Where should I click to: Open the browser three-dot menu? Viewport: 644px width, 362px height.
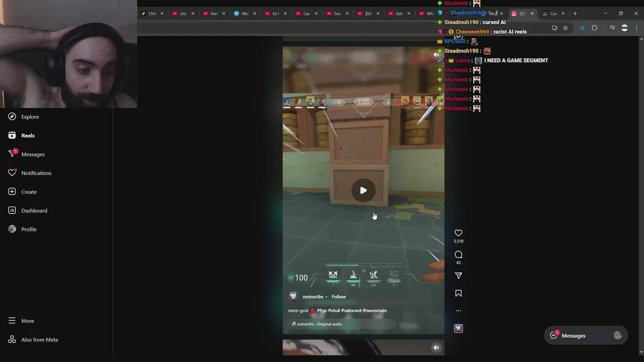tap(636, 28)
